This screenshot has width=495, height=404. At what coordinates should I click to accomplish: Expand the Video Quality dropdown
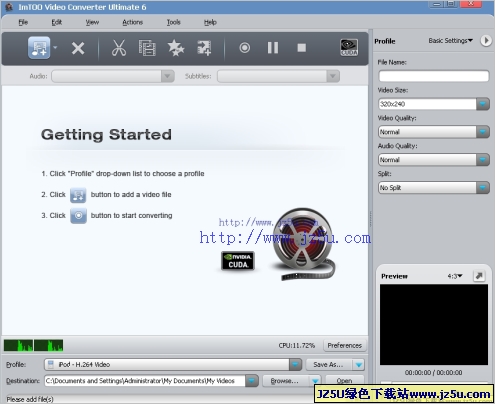tap(483, 132)
